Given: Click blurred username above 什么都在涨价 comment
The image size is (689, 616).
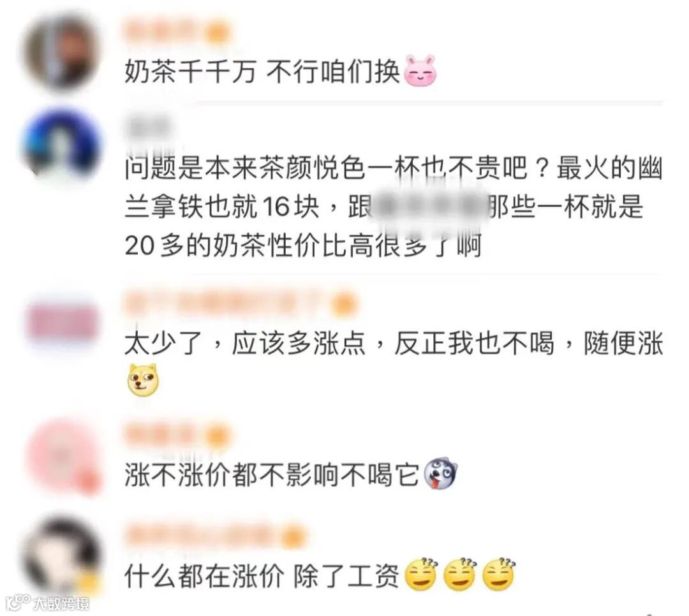Looking at the screenshot, I should pos(214,536).
